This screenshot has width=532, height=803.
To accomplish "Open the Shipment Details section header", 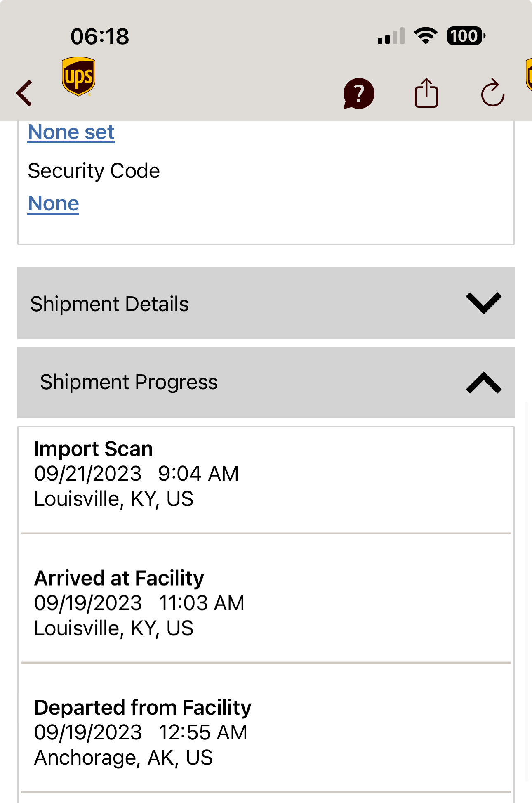I will (x=266, y=303).
